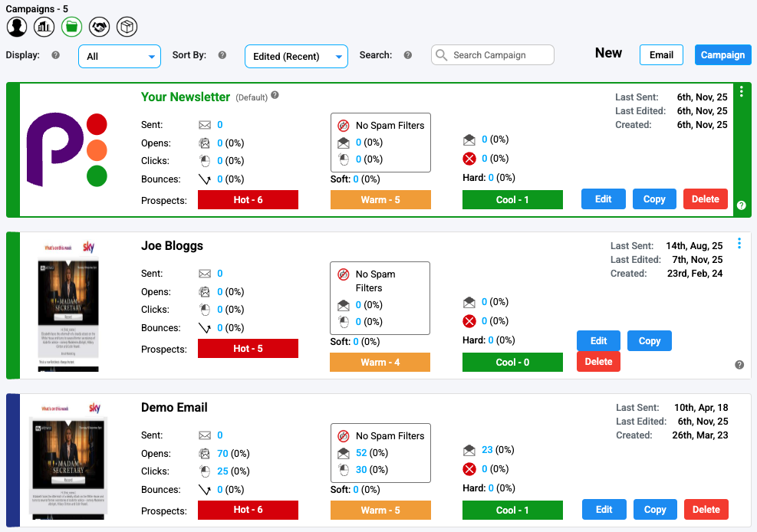The image size is (757, 532).
Task: Open the package box icon
Action: tap(127, 28)
